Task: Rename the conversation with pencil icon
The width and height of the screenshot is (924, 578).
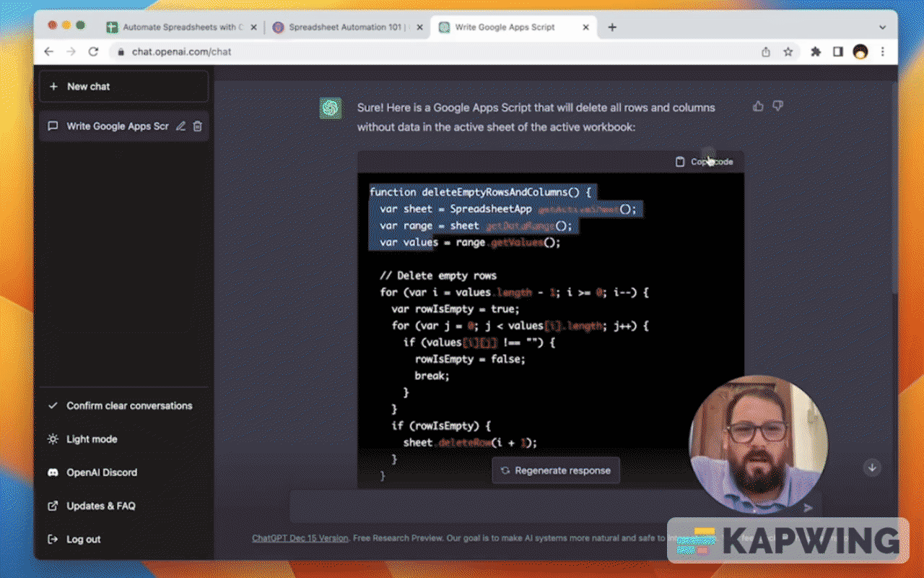Action: 180,126
